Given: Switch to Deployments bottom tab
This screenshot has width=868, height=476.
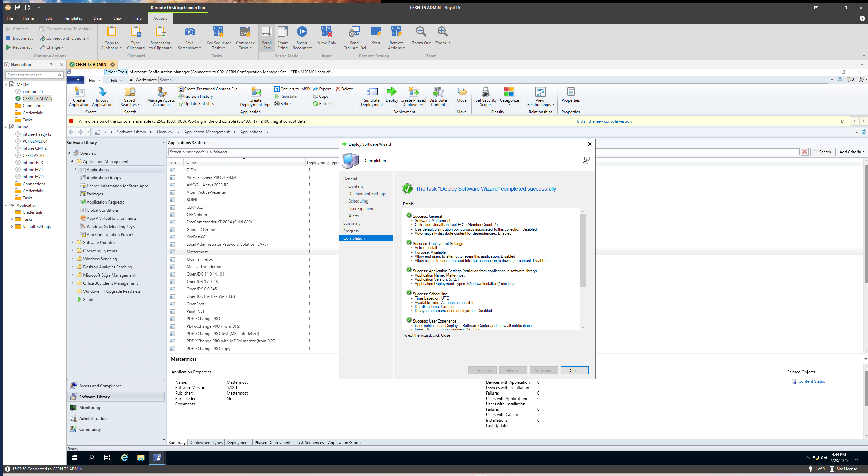Looking at the screenshot, I should point(238,443).
